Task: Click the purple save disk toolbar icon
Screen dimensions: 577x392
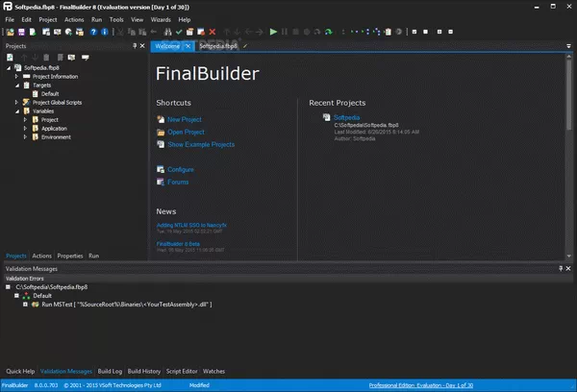Action: point(21,32)
